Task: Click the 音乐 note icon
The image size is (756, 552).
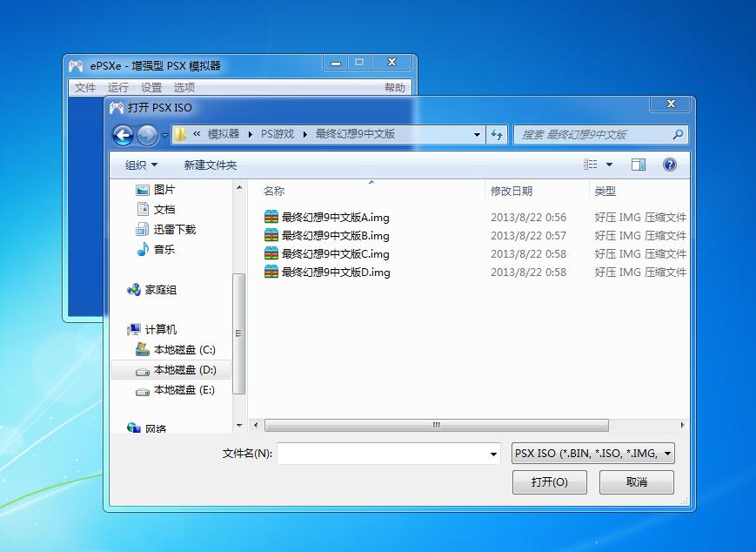Action: (143, 249)
